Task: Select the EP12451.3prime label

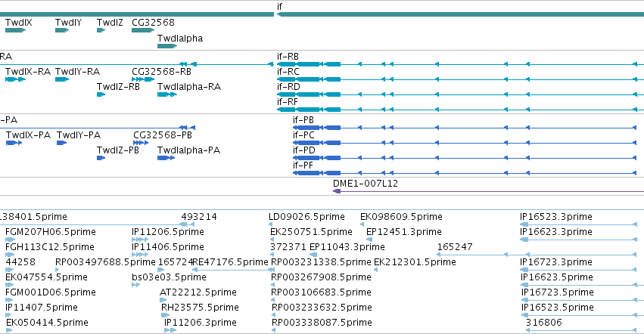Action: point(404,232)
